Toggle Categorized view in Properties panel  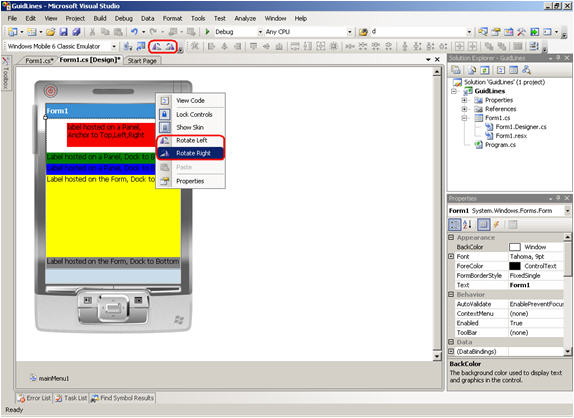[455, 224]
